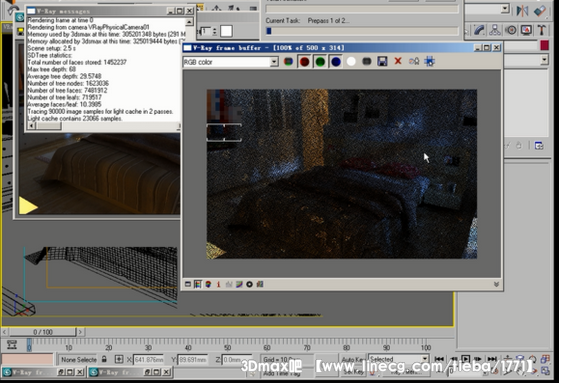
Task: Toggle exposure correction icon
Action: 249,284
